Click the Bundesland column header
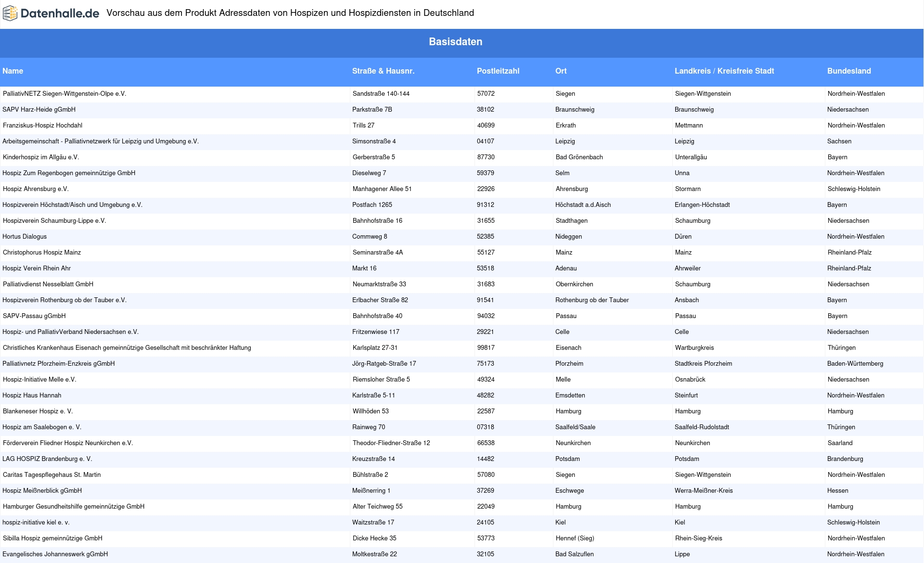The height and width of the screenshot is (563, 924). pos(849,71)
